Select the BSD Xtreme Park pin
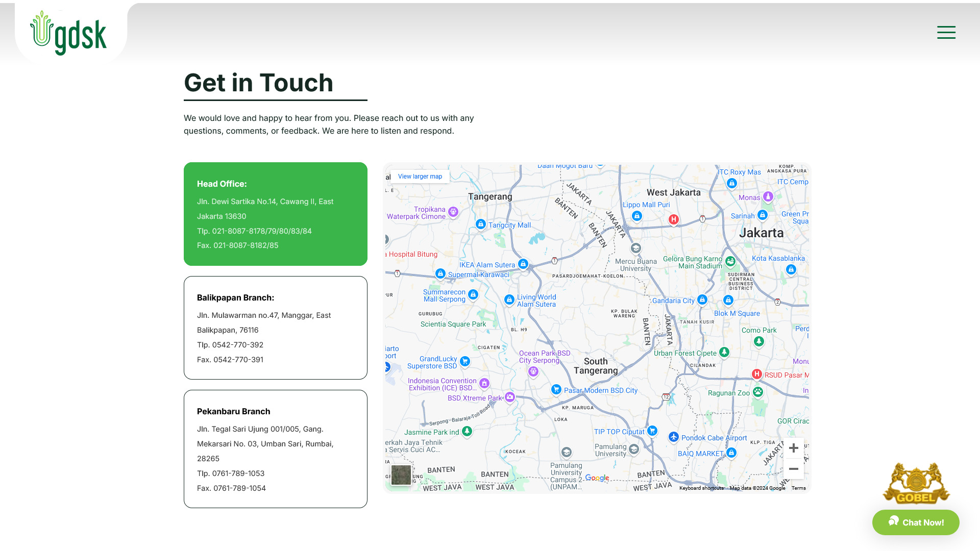Screen dimensions: 980x551 (509, 396)
